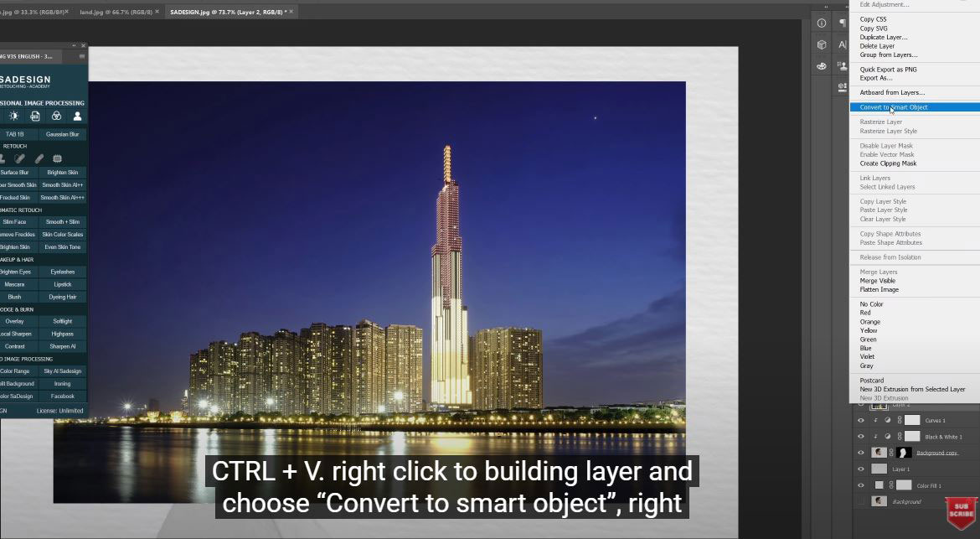Click the Highpass button
This screenshot has width=980, height=539.
(63, 334)
